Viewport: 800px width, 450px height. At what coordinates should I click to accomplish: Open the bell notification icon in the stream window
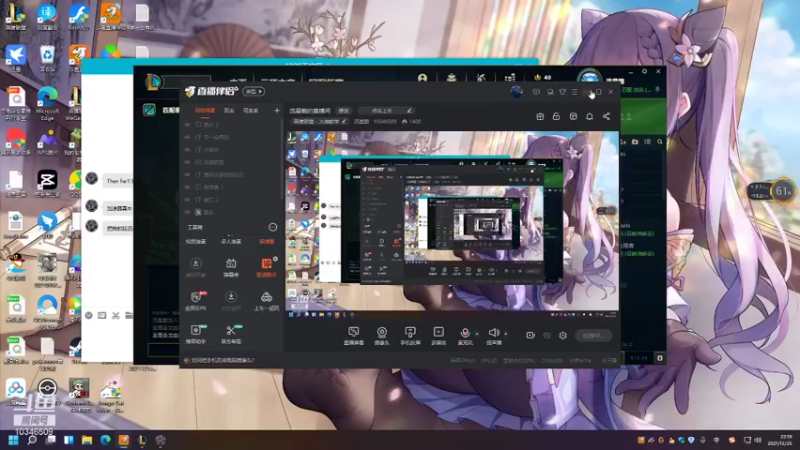coord(589,116)
